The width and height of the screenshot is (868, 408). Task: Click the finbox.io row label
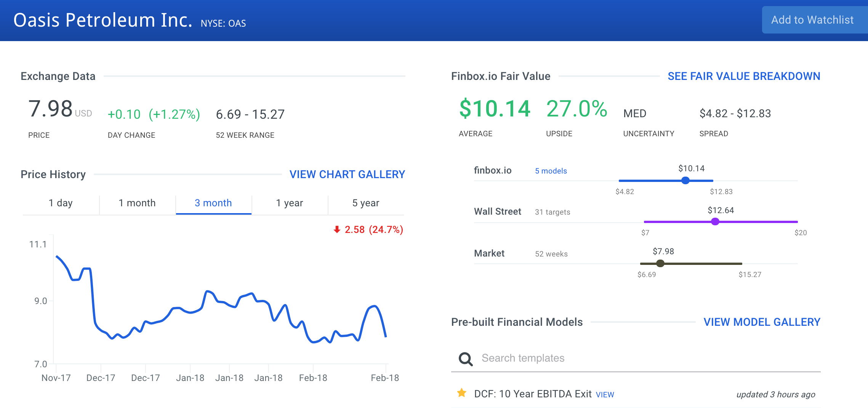coord(493,171)
